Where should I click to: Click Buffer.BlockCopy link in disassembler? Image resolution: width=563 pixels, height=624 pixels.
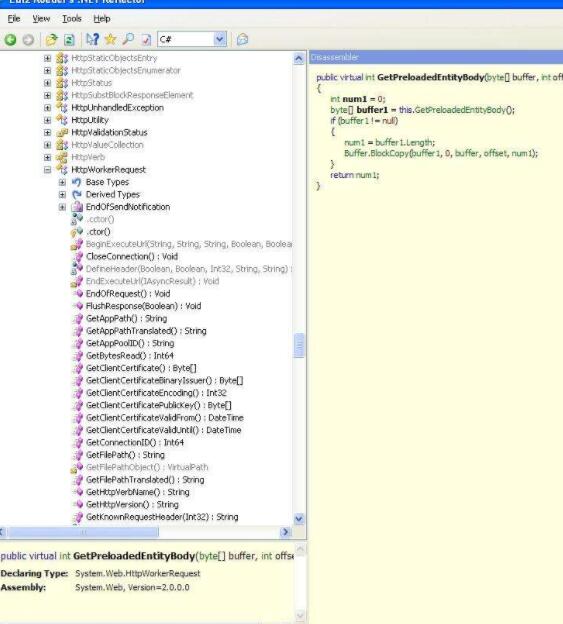pyautogui.click(x=376, y=153)
